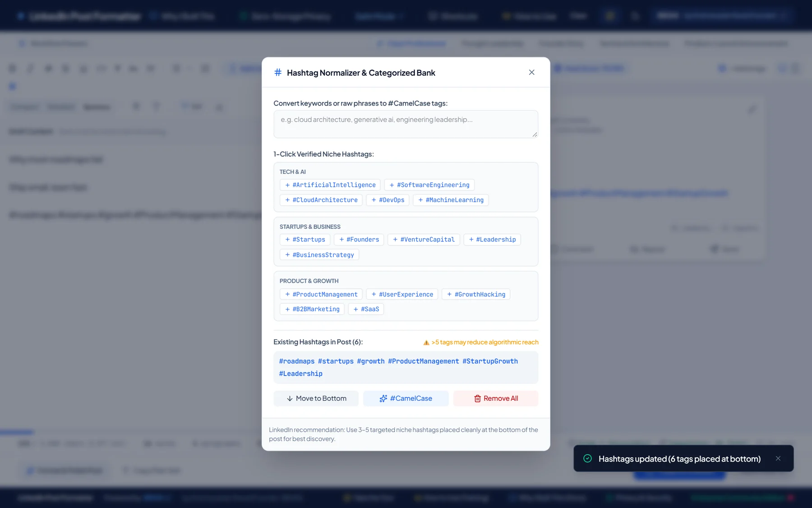Add the #UserExperience hashtag
The width and height of the screenshot is (812, 508).
[402, 294]
